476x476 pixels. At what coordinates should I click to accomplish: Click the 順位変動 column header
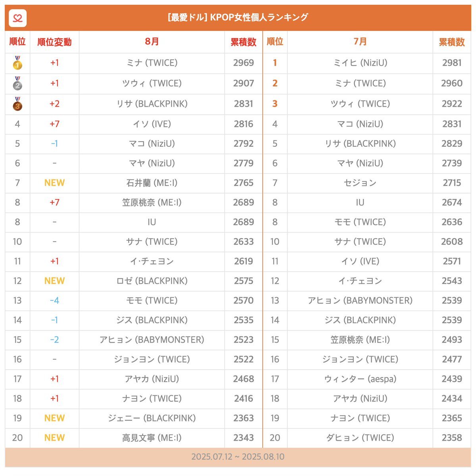point(54,42)
